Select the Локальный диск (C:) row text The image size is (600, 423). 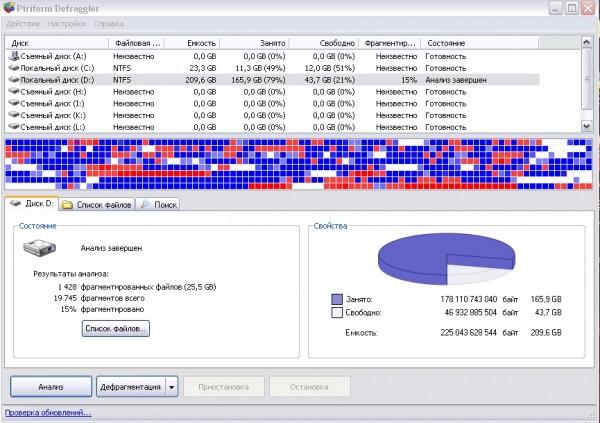point(57,68)
